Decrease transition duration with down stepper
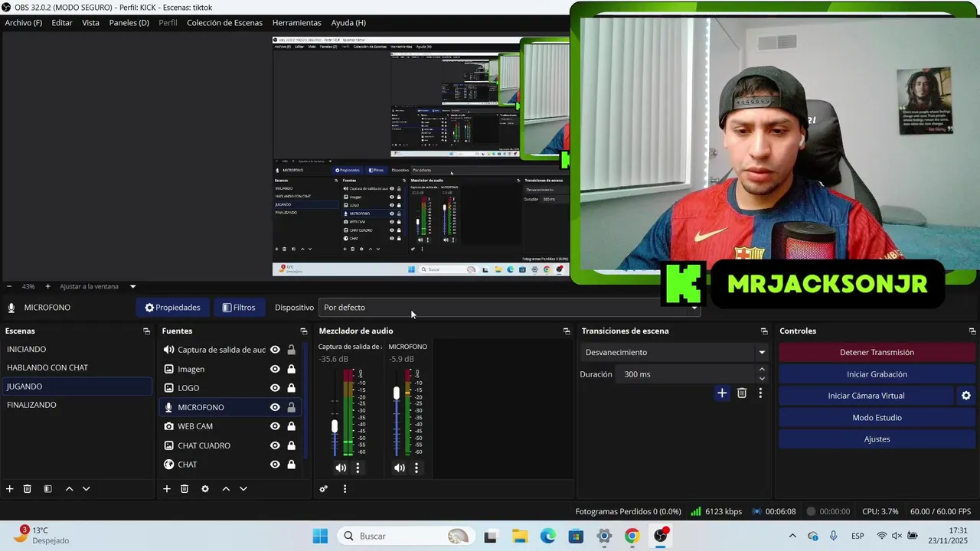The image size is (980, 551). point(762,379)
